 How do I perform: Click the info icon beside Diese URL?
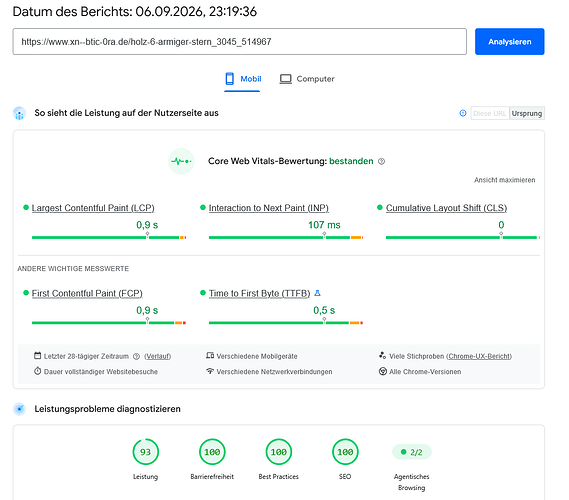[x=463, y=113]
